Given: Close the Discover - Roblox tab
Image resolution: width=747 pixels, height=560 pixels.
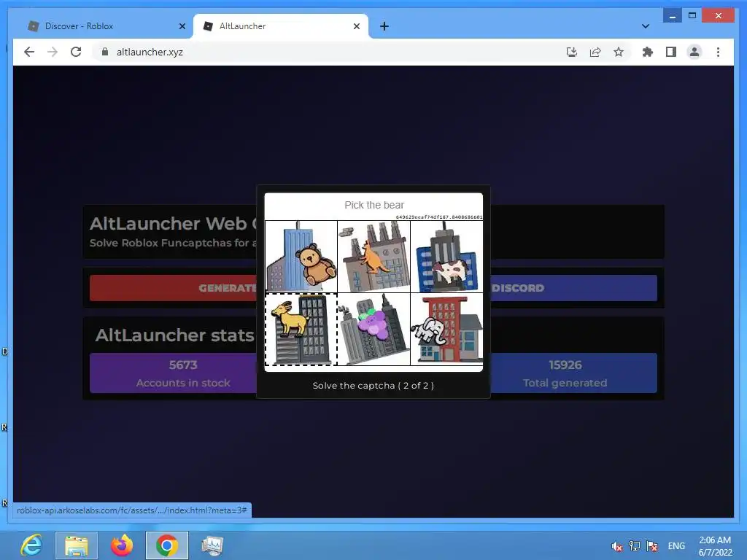Looking at the screenshot, I should [182, 26].
